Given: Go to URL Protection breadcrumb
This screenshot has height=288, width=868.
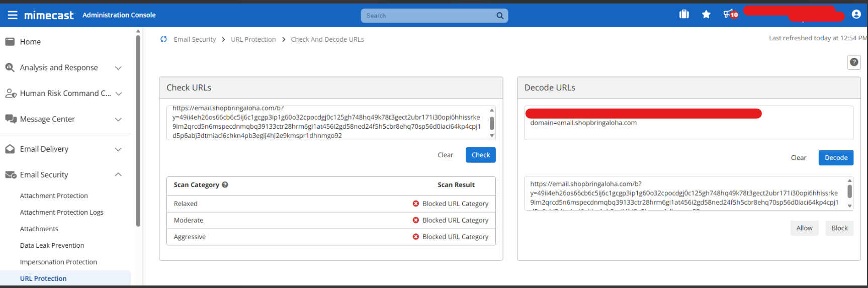Looking at the screenshot, I should pyautogui.click(x=253, y=39).
